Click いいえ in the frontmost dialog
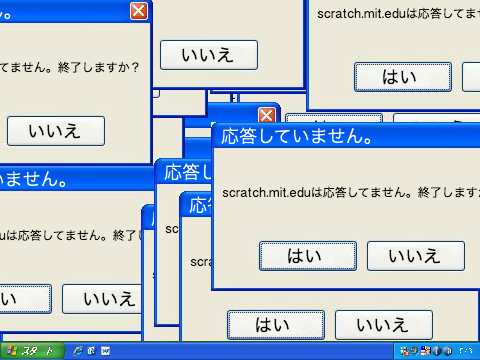The height and width of the screenshot is (360, 480). pos(416,256)
